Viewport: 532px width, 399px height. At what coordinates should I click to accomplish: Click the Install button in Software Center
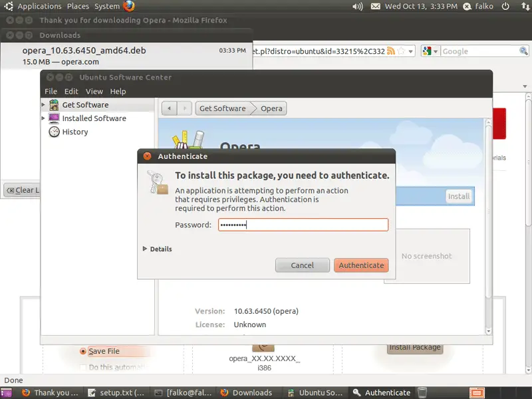[x=459, y=196]
